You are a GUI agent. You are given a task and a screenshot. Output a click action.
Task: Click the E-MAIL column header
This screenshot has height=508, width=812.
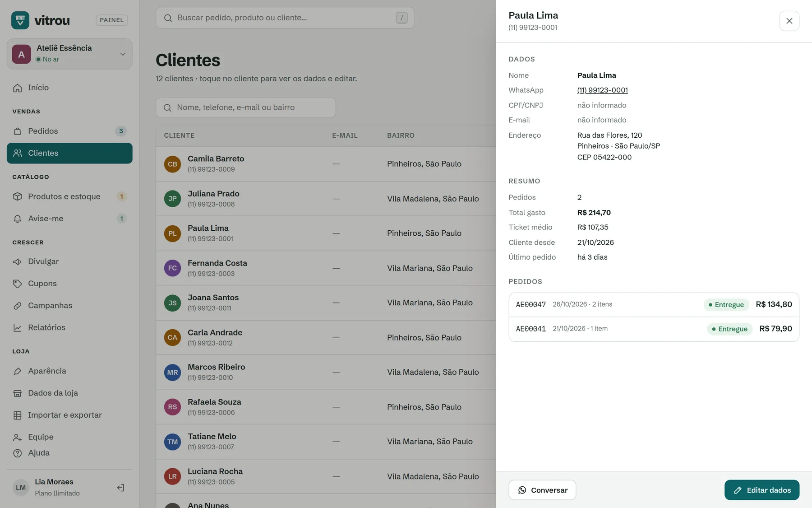(x=345, y=135)
